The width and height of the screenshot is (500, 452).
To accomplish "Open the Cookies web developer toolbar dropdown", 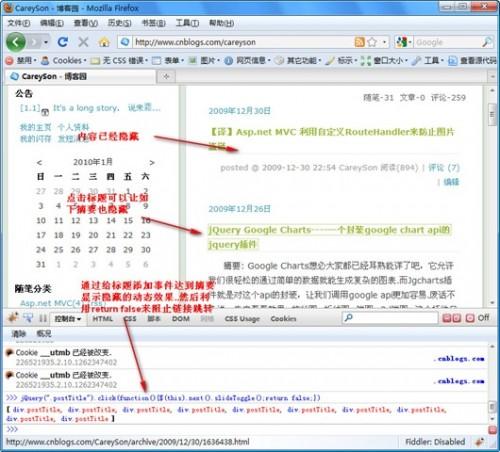I will 64,61.
